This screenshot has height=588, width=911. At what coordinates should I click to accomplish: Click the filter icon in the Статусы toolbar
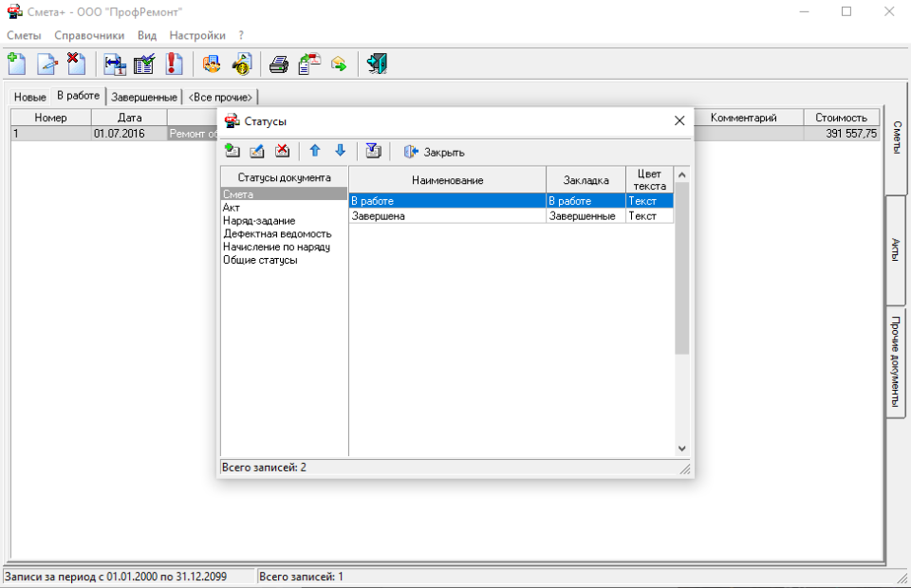(373, 151)
